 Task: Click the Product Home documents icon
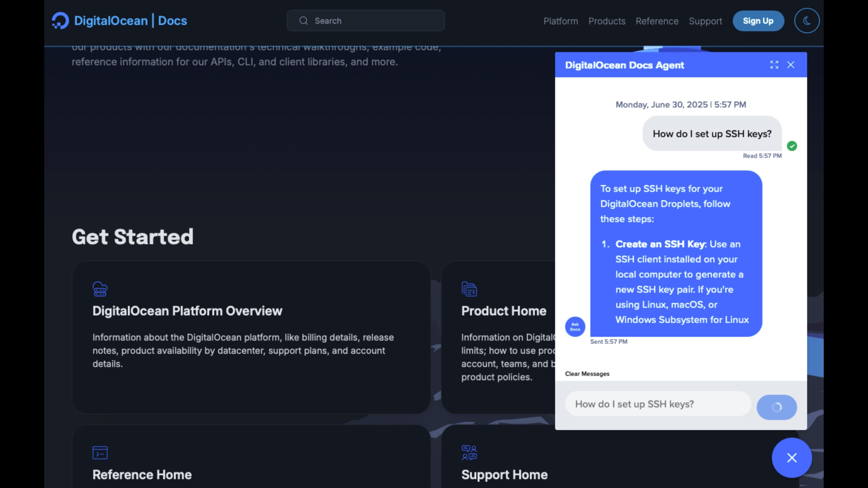pyautogui.click(x=469, y=289)
